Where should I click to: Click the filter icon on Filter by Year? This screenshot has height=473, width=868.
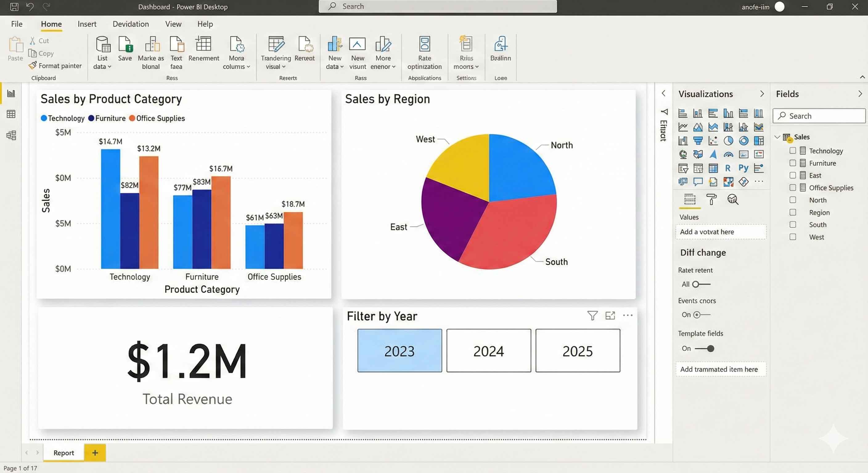click(x=592, y=315)
